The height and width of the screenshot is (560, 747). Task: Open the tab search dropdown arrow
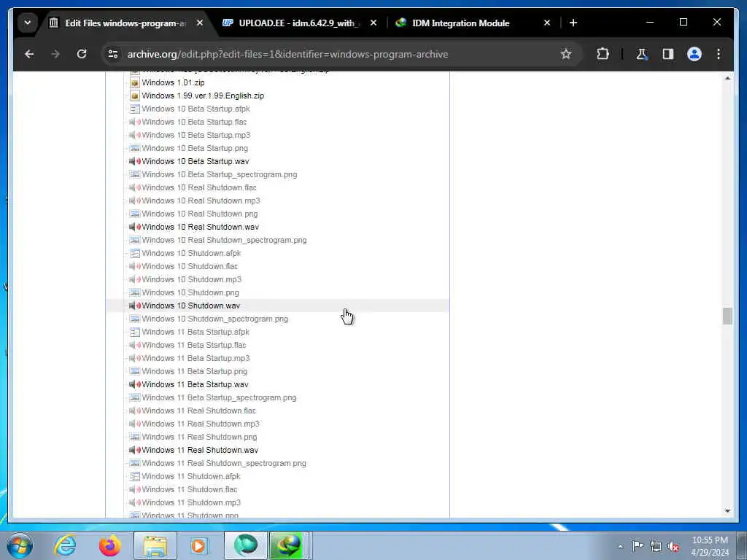pyautogui.click(x=28, y=23)
